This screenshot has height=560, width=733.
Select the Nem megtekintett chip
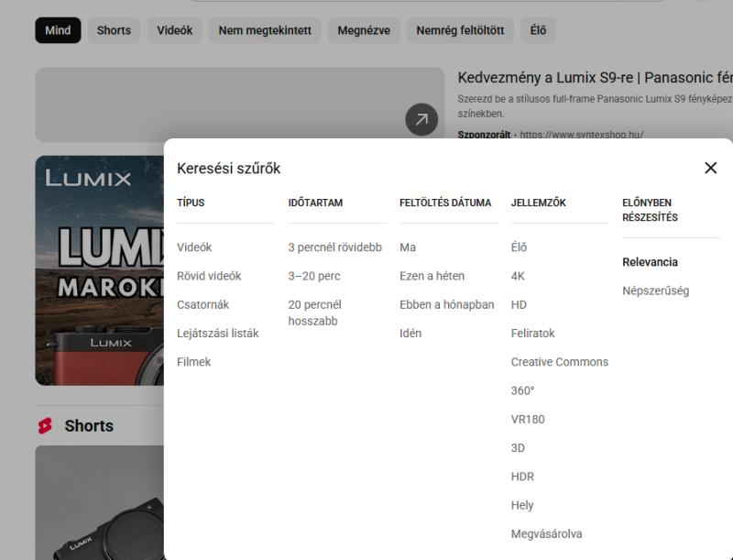(x=265, y=30)
